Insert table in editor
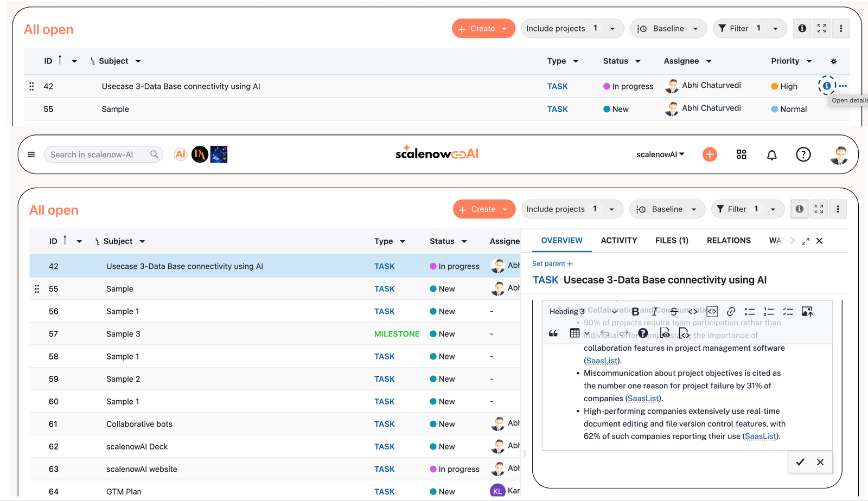868x501 pixels. 575,333
